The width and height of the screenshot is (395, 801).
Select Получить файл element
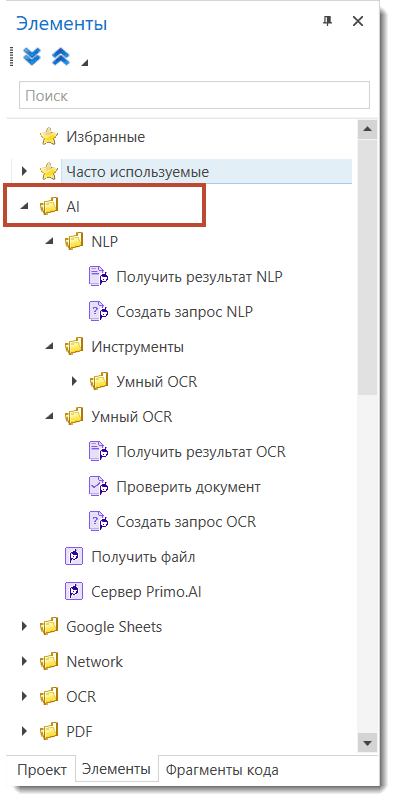pyautogui.click(x=143, y=557)
